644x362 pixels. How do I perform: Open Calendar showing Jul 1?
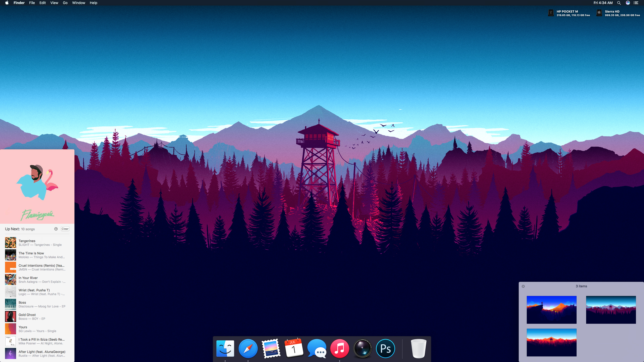point(294,348)
